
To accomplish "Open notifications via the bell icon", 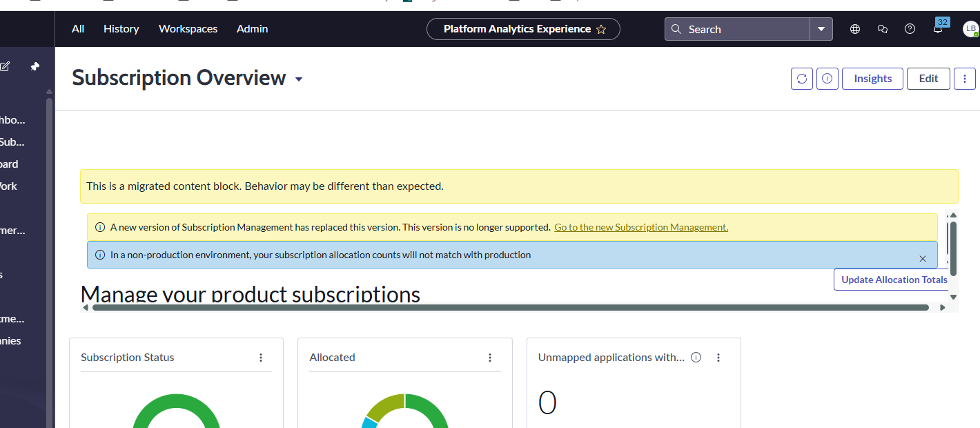I will point(937,29).
